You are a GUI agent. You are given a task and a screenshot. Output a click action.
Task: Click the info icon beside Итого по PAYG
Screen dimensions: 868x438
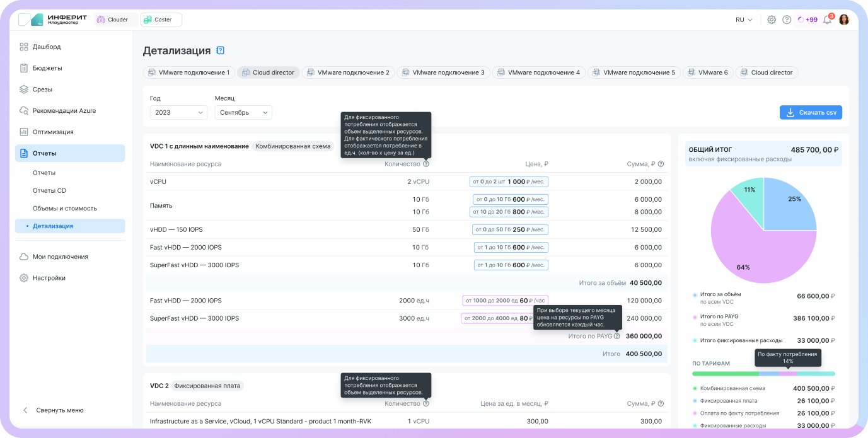617,336
